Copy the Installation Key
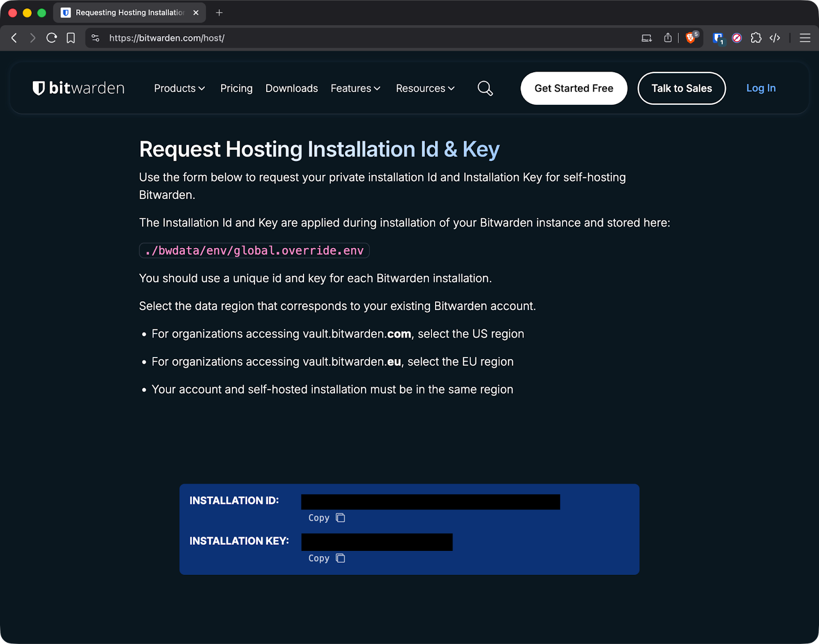Screen dimensions: 819x644 [325, 558]
